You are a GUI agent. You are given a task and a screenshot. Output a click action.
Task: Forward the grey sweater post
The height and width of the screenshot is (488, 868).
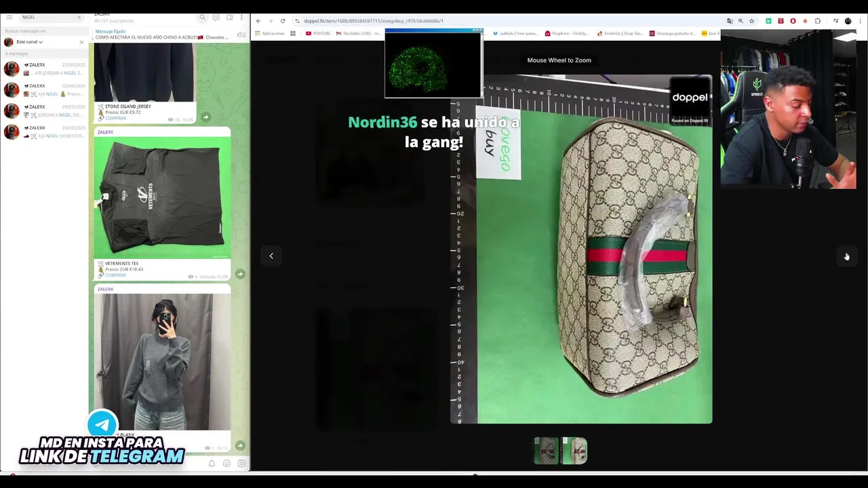(240, 446)
